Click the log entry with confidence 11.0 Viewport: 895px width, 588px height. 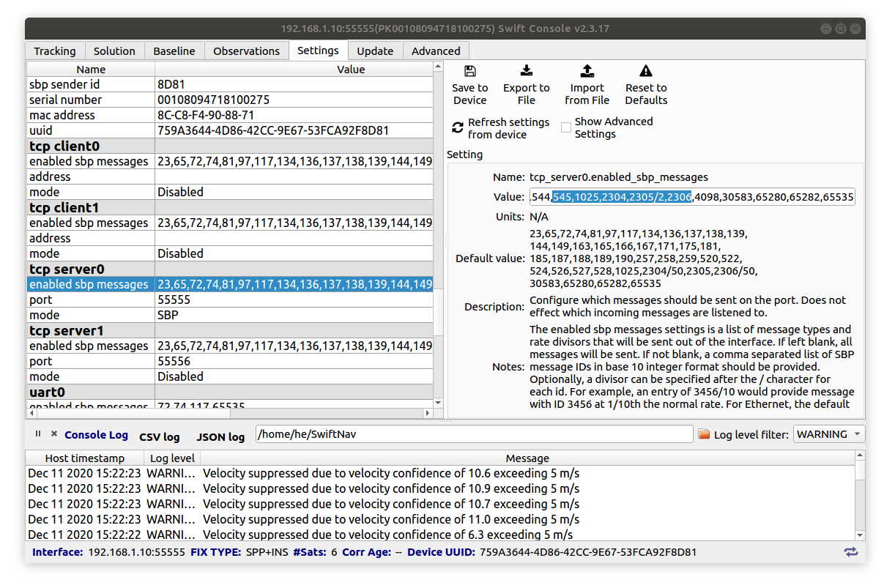click(x=441, y=519)
